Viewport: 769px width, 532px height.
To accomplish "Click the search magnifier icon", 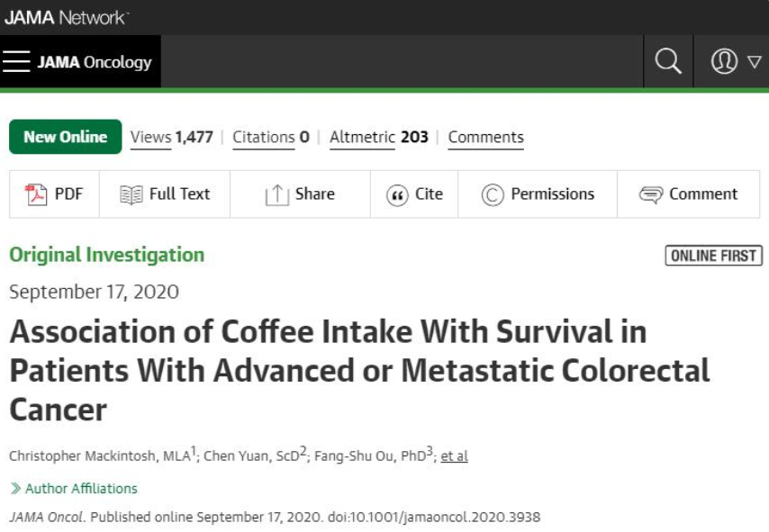I will coord(668,62).
